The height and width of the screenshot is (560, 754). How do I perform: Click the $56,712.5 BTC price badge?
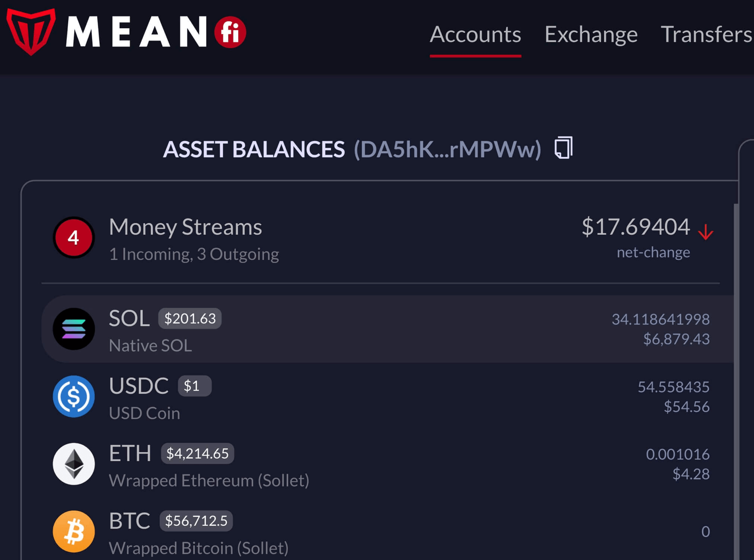pyautogui.click(x=196, y=520)
